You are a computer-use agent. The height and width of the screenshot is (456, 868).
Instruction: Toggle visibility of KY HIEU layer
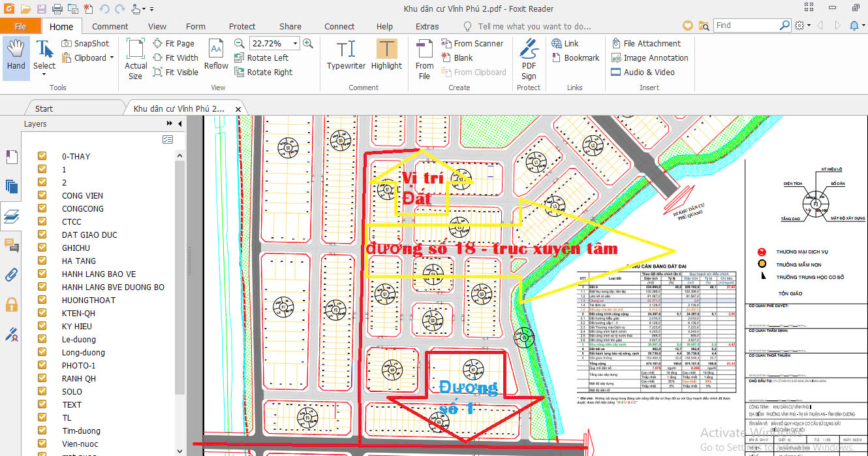42,326
